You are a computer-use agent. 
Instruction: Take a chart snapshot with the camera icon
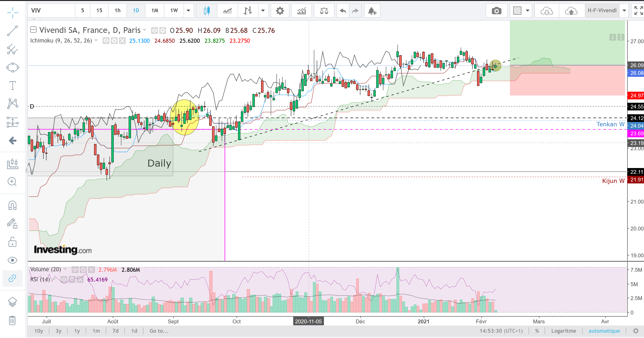tap(496, 11)
